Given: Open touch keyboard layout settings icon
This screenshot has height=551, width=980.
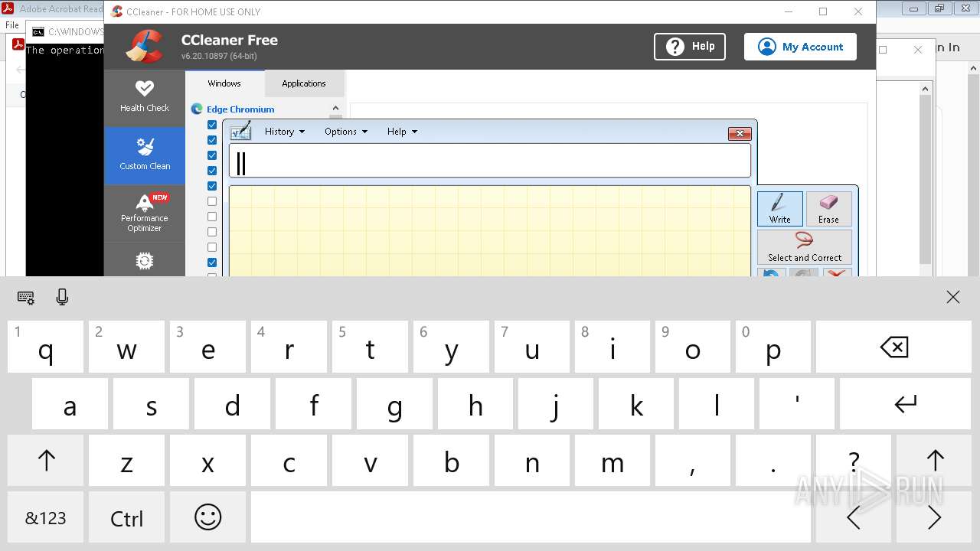Looking at the screenshot, I should coord(25,298).
